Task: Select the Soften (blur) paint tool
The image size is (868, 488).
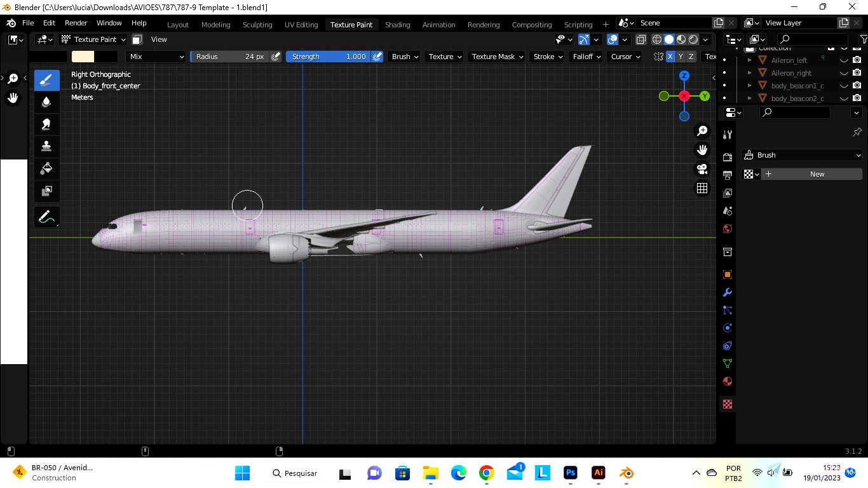Action: pyautogui.click(x=46, y=102)
